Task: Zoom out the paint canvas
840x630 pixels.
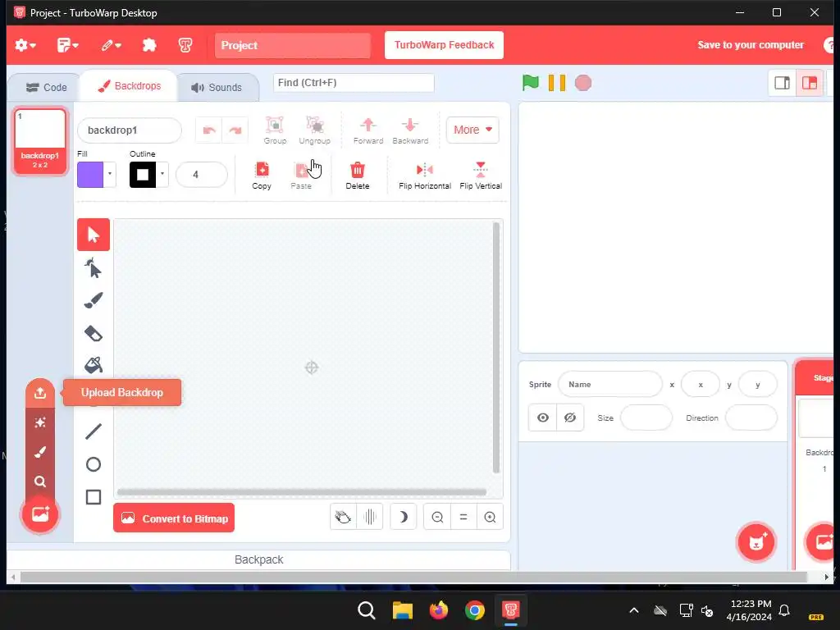Action: pyautogui.click(x=437, y=517)
